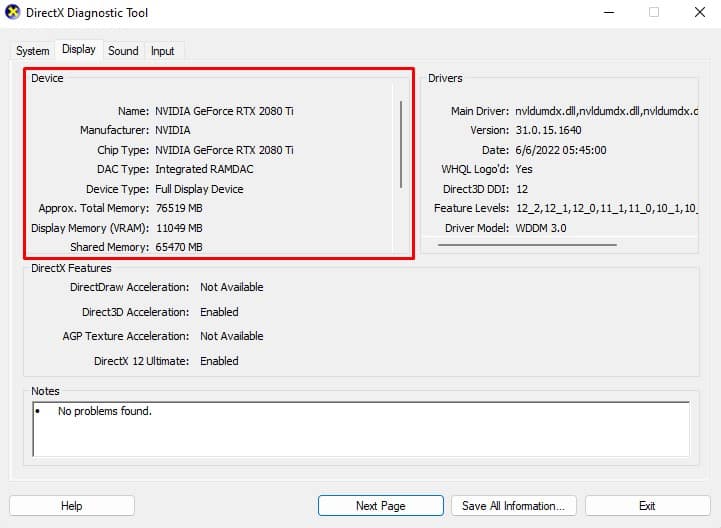The height and width of the screenshot is (528, 721).
Task: Click Direct3D Acceleration Enabled value
Action: coord(219,312)
